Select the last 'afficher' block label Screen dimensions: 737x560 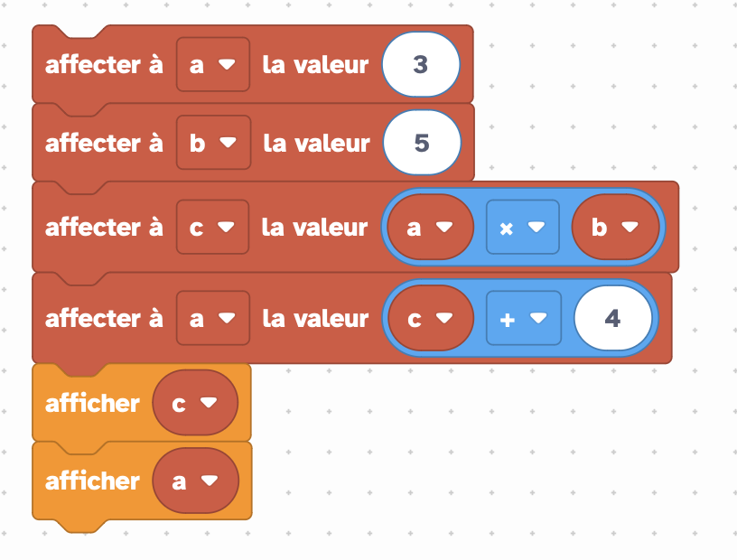[93, 481]
